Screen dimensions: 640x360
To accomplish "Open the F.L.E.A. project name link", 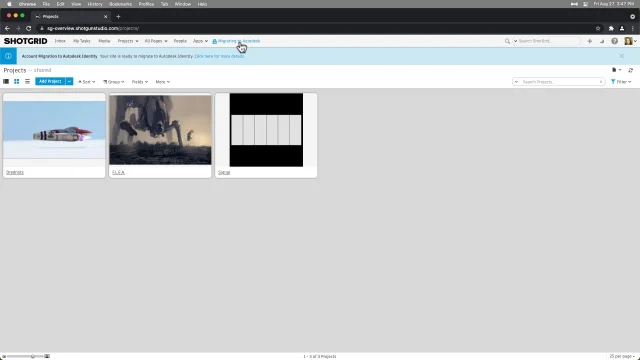I will 118,172.
